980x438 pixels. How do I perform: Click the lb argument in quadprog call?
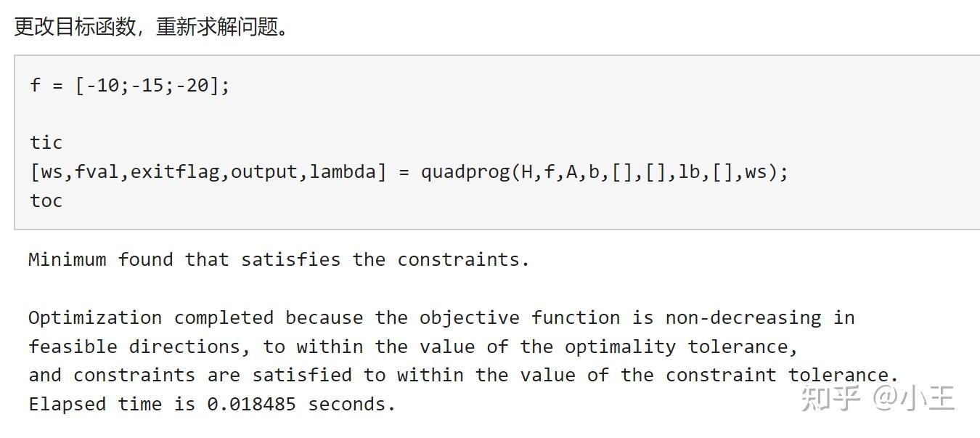click(x=689, y=172)
